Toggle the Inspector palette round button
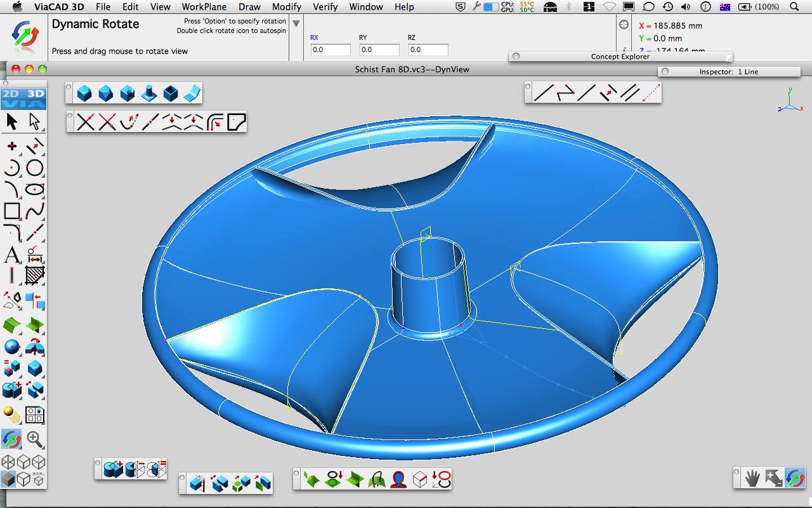This screenshot has width=812, height=508. [665, 72]
